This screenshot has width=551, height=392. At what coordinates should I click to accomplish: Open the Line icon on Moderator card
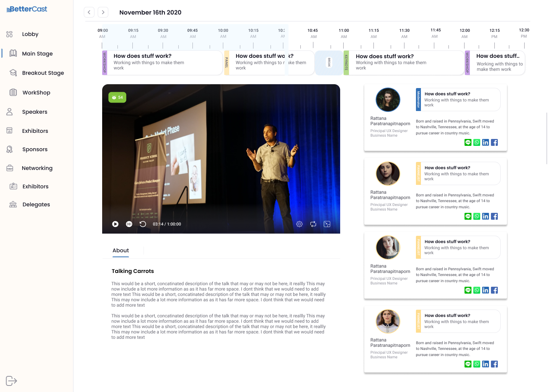pos(468,142)
